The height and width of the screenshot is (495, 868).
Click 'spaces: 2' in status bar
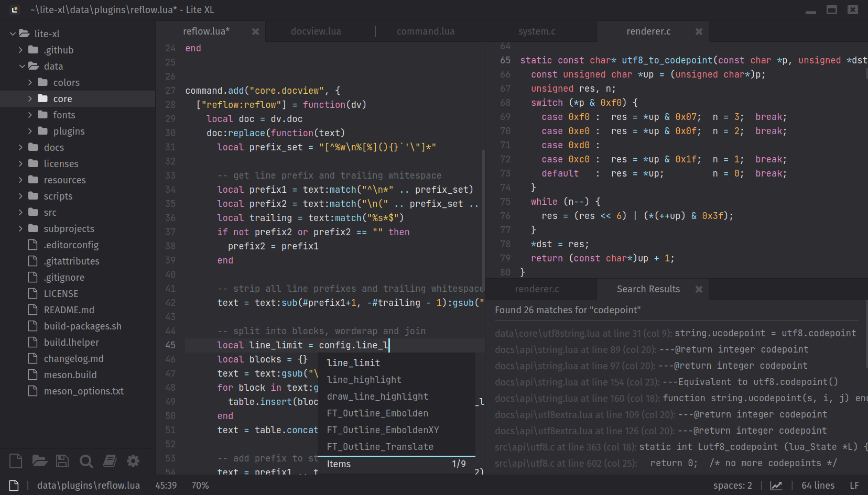[732, 486]
